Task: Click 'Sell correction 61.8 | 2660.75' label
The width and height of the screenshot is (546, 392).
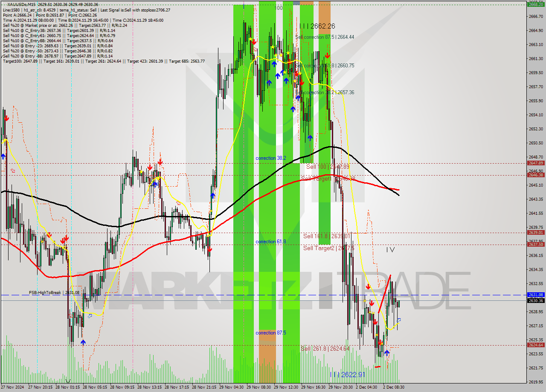Action: 325,66
